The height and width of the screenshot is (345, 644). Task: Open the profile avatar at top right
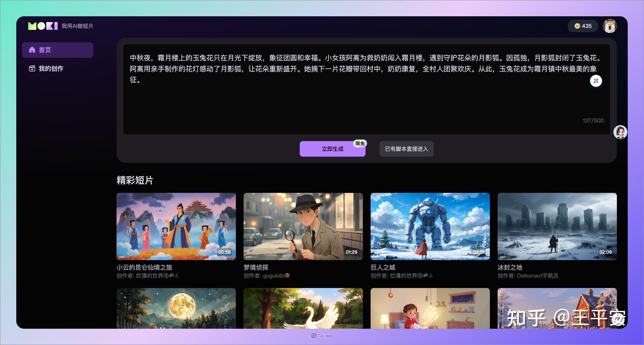coord(610,26)
